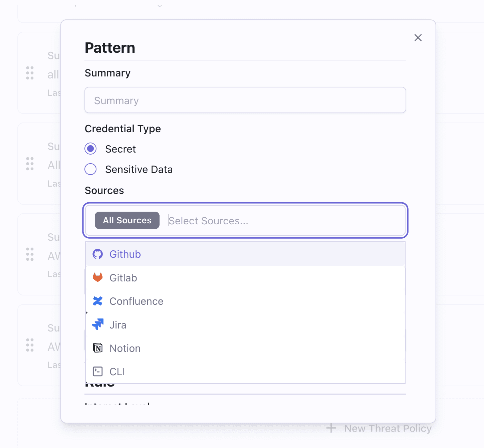Click the Github logo in the source list
This screenshot has height=448, width=484.
click(98, 254)
